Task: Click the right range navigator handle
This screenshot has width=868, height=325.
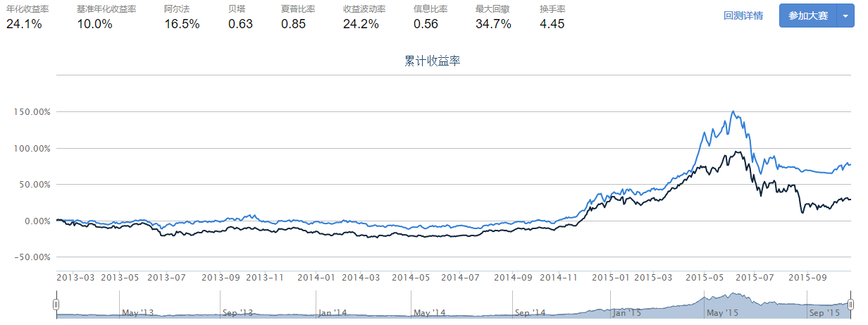Action: tap(850, 304)
